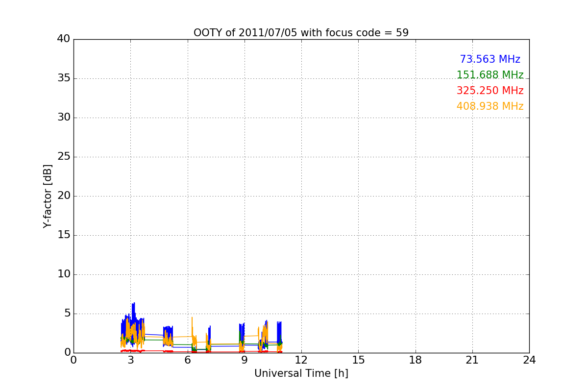The height and width of the screenshot is (392, 588).
Task: Click the x-axis tick label 3
Action: click(x=131, y=360)
